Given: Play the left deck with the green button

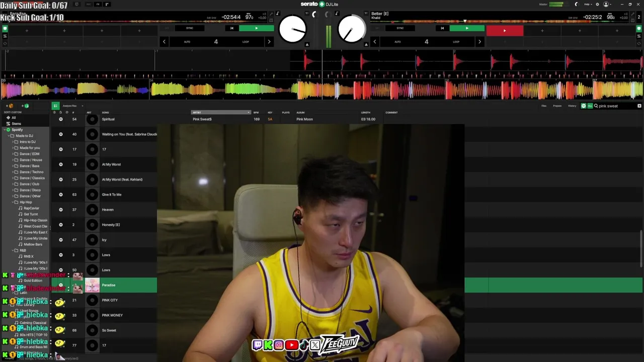Looking at the screenshot, I should pos(256,28).
